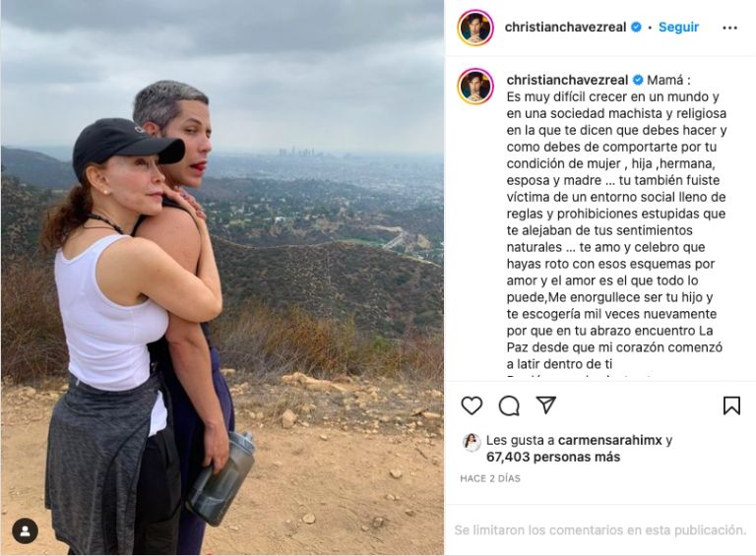Click the caption author's profile avatar
The width and height of the screenshot is (756, 556).
point(475,87)
